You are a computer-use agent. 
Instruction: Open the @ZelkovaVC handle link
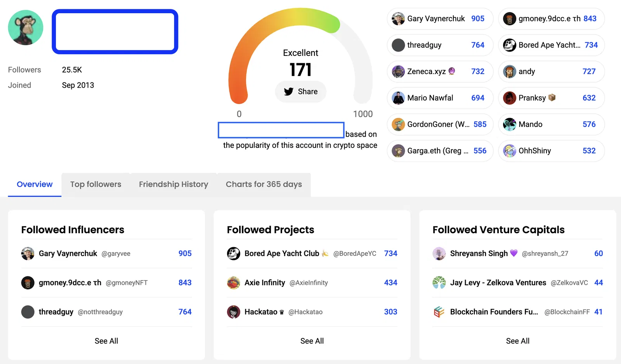pos(569,283)
